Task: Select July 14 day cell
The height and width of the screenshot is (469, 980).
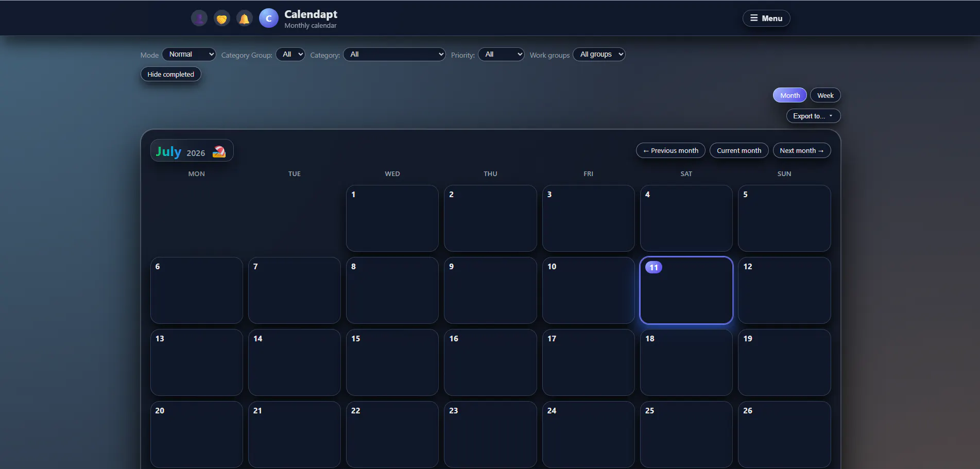Action: click(295, 362)
